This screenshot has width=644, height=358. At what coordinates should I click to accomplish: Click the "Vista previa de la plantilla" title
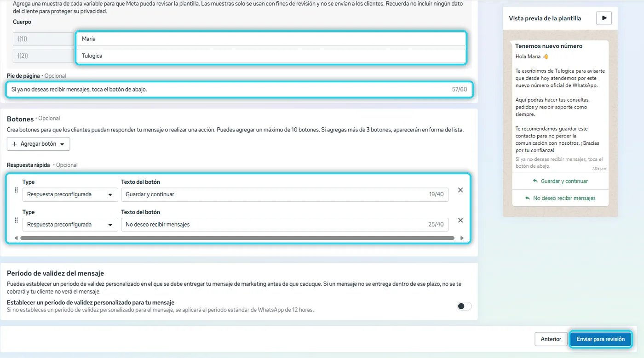tap(545, 18)
